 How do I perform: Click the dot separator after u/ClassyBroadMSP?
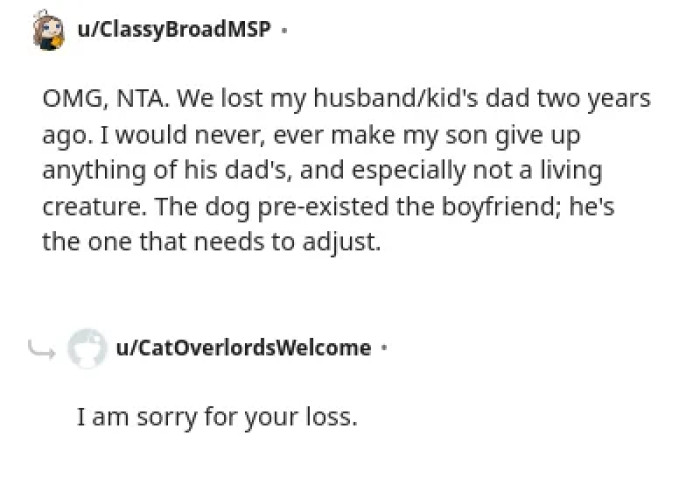click(285, 30)
